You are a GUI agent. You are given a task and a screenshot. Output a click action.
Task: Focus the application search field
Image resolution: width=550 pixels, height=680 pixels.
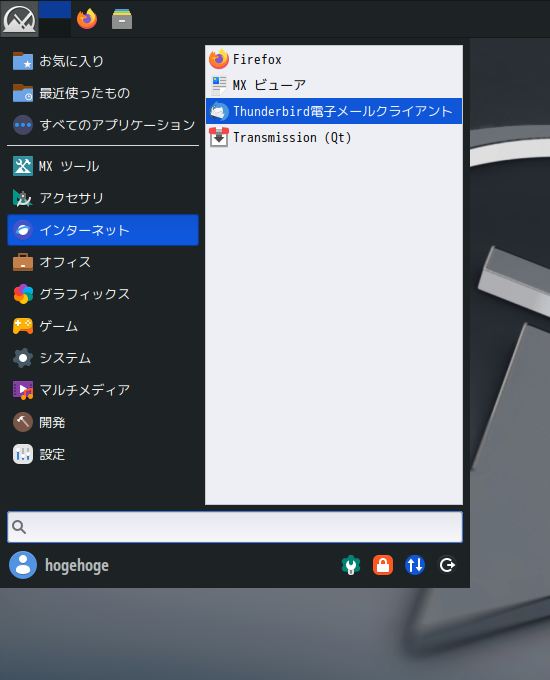coord(235,527)
